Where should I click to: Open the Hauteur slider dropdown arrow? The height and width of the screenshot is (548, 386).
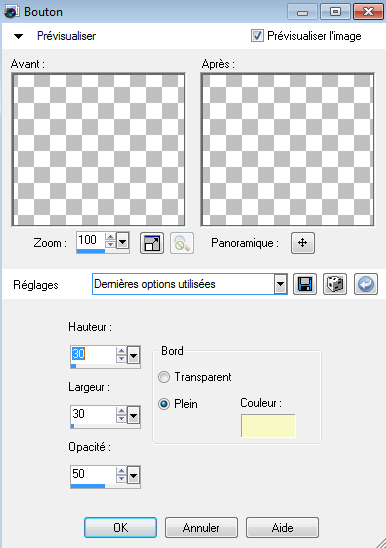(x=134, y=355)
